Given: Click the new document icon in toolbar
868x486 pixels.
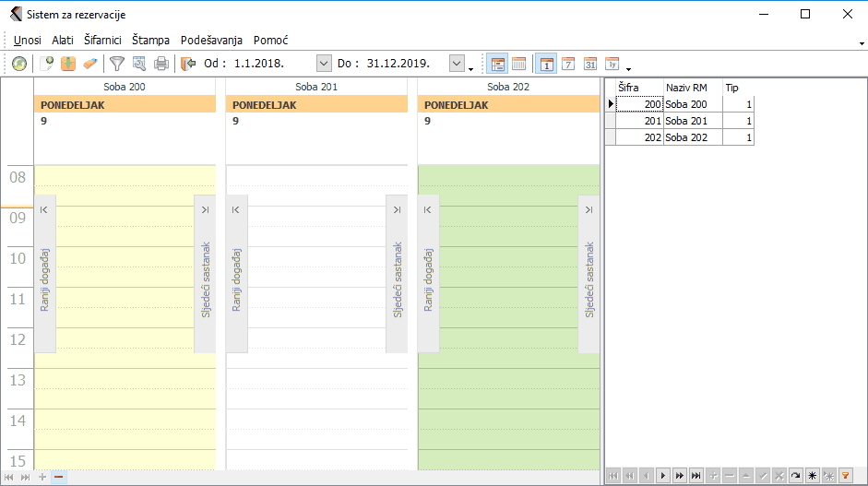Looking at the screenshot, I should [x=47, y=64].
